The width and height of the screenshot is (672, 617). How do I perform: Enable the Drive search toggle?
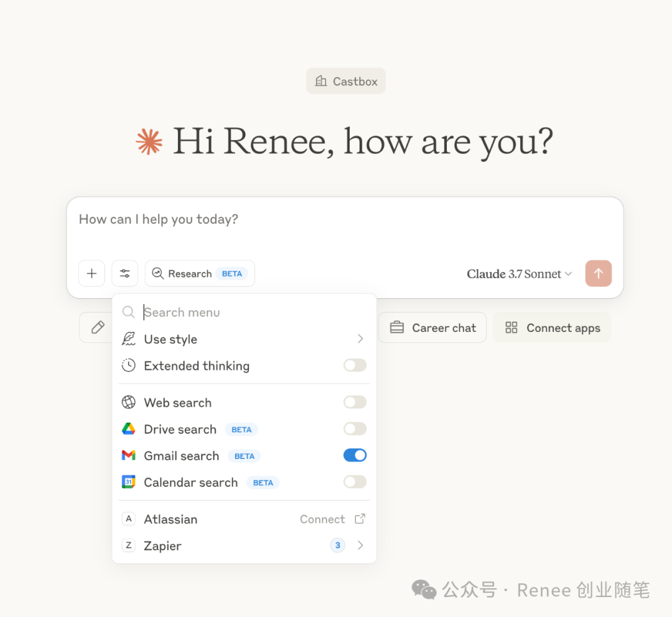point(355,429)
